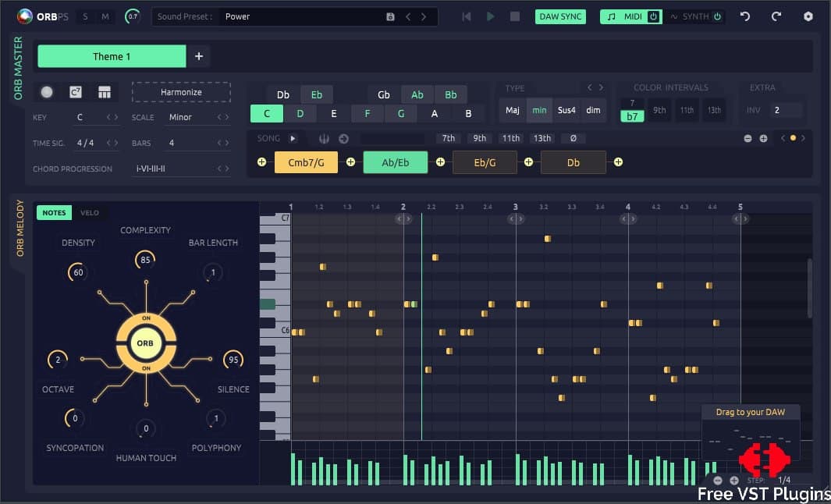Undo the last action
Screen dimensions: 831x504
745,16
